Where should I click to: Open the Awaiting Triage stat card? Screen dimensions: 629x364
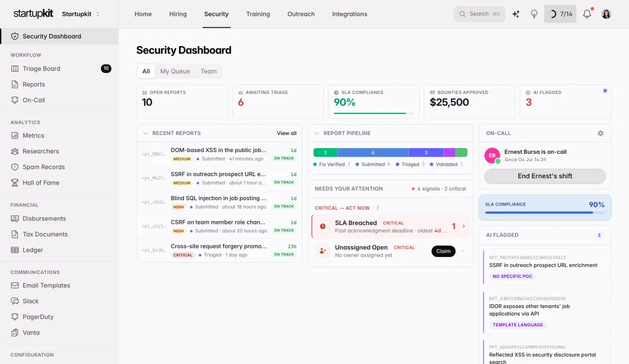[x=277, y=101]
